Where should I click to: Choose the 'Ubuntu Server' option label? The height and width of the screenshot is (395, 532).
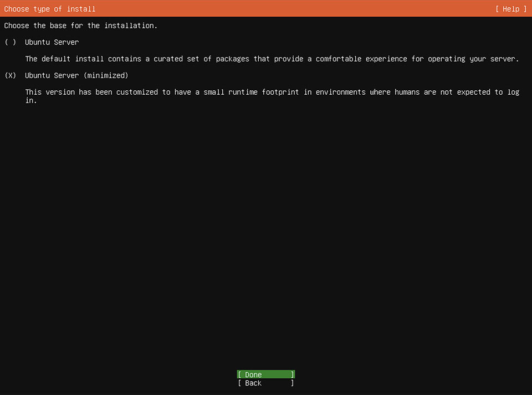click(x=52, y=42)
